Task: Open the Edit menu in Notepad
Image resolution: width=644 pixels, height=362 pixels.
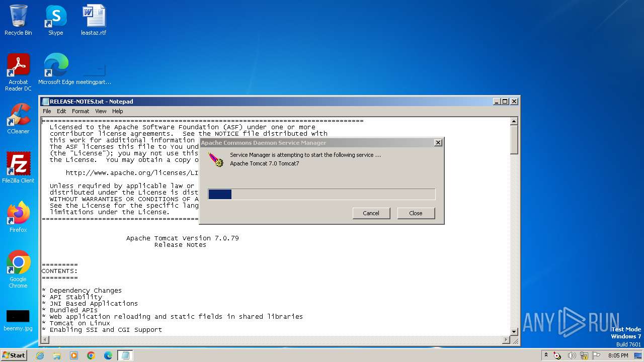Action: [61, 111]
